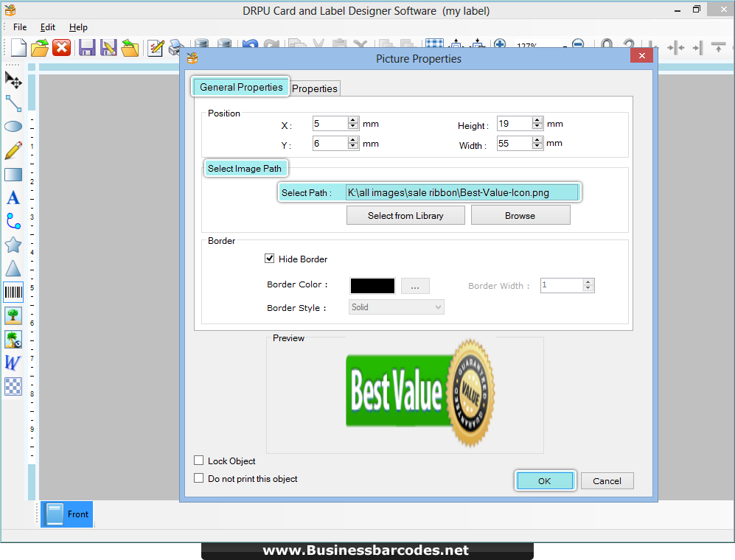The height and width of the screenshot is (560, 735).
Task: Open border color picker ellipsis button
Action: click(415, 286)
